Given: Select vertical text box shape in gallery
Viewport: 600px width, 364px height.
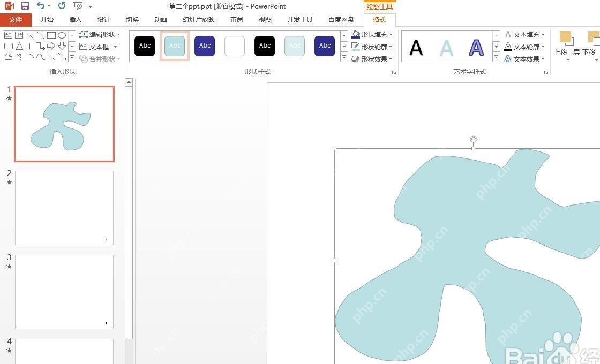Looking at the screenshot, I should [19, 35].
